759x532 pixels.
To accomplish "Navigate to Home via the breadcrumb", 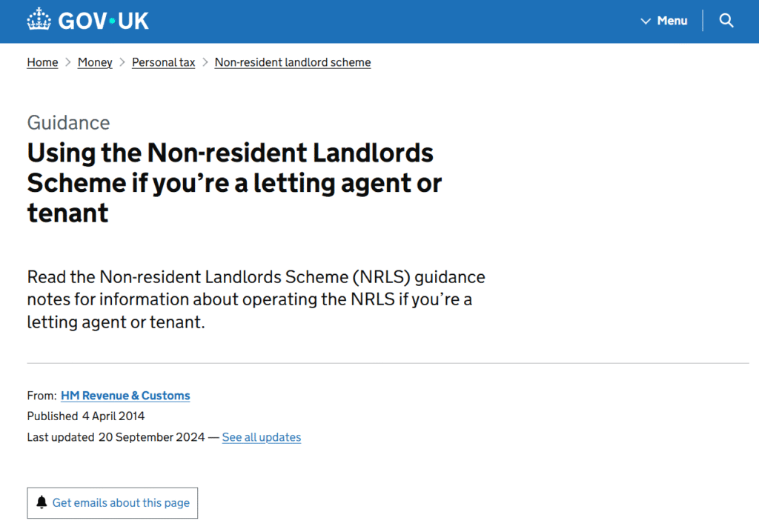I will click(x=42, y=62).
